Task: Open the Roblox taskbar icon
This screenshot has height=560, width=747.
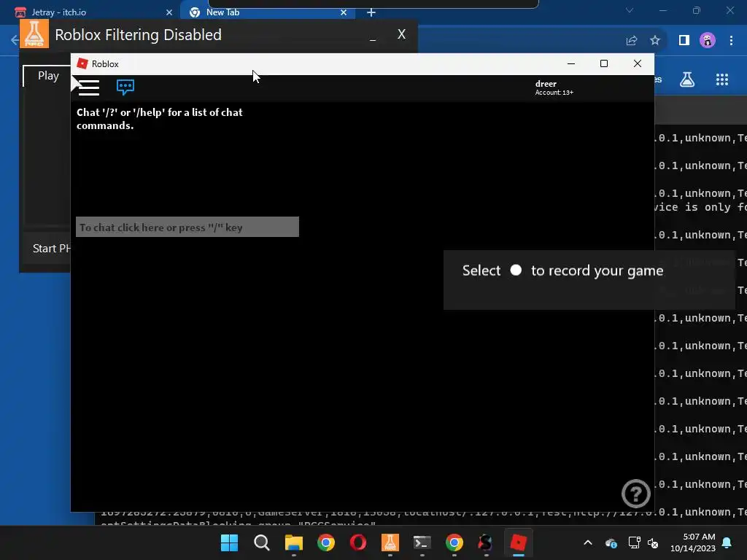Action: pos(519,542)
